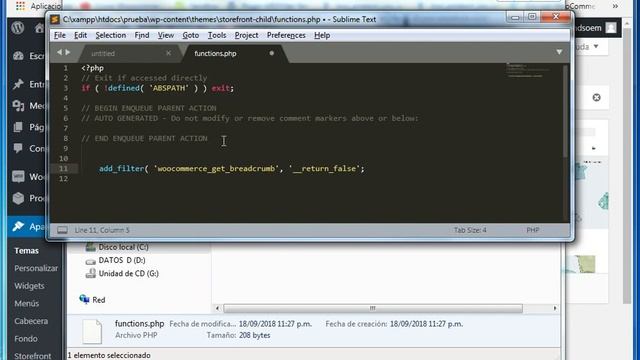The image size is (640, 360).
Task: Click Explorer scrollbar right arrow
Action: (555, 308)
